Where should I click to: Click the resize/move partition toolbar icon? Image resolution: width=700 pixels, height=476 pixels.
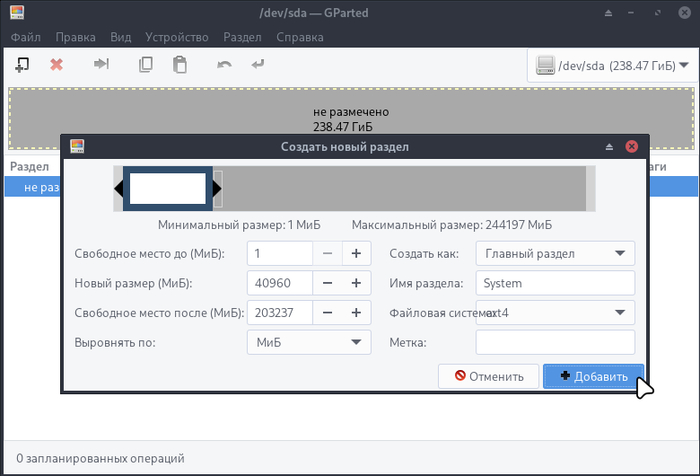101,64
